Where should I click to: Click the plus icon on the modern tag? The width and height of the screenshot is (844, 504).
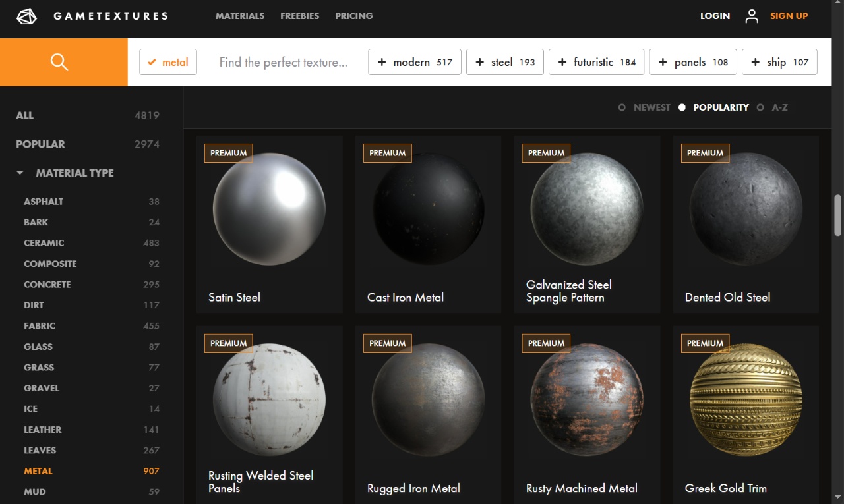[x=382, y=61]
